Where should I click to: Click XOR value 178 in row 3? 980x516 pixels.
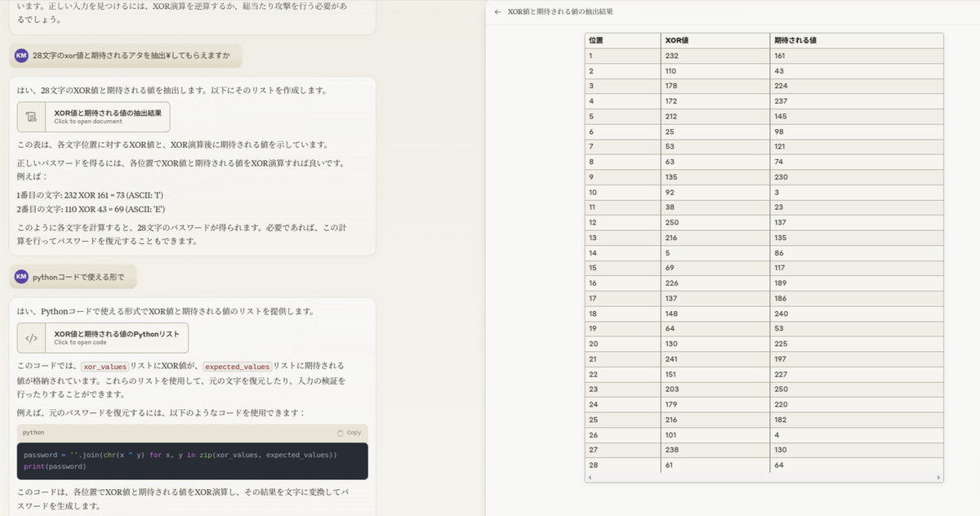click(x=672, y=86)
